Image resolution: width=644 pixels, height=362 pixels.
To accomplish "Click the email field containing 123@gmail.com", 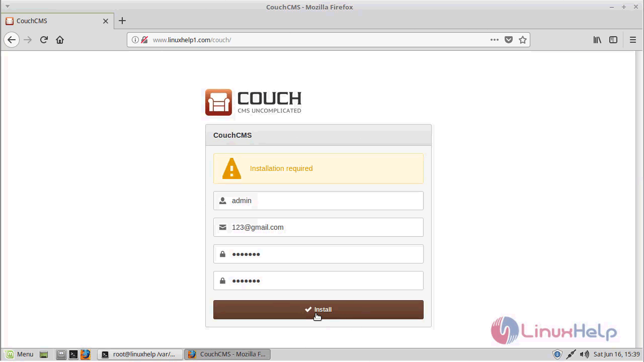I will 318,227.
